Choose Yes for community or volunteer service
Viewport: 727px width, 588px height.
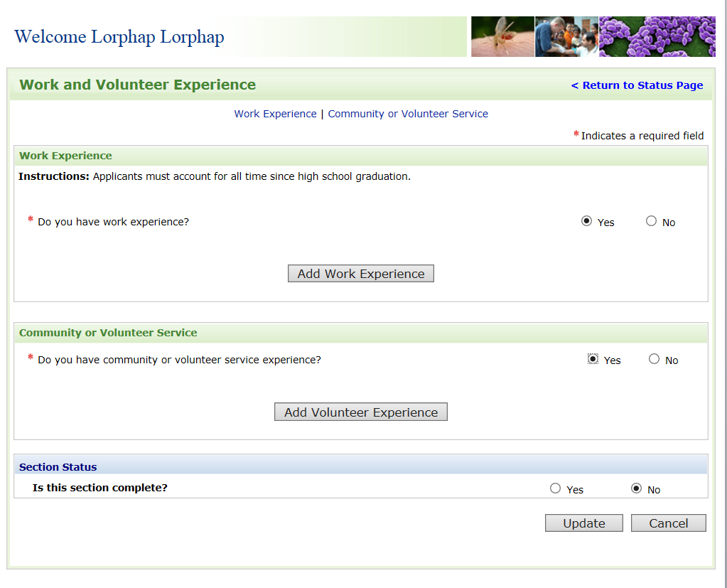(x=593, y=359)
